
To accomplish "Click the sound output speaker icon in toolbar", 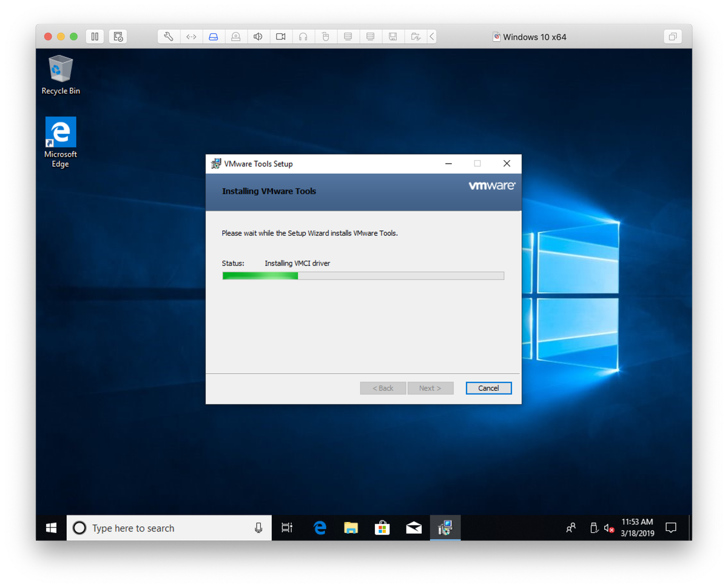I will pos(258,36).
